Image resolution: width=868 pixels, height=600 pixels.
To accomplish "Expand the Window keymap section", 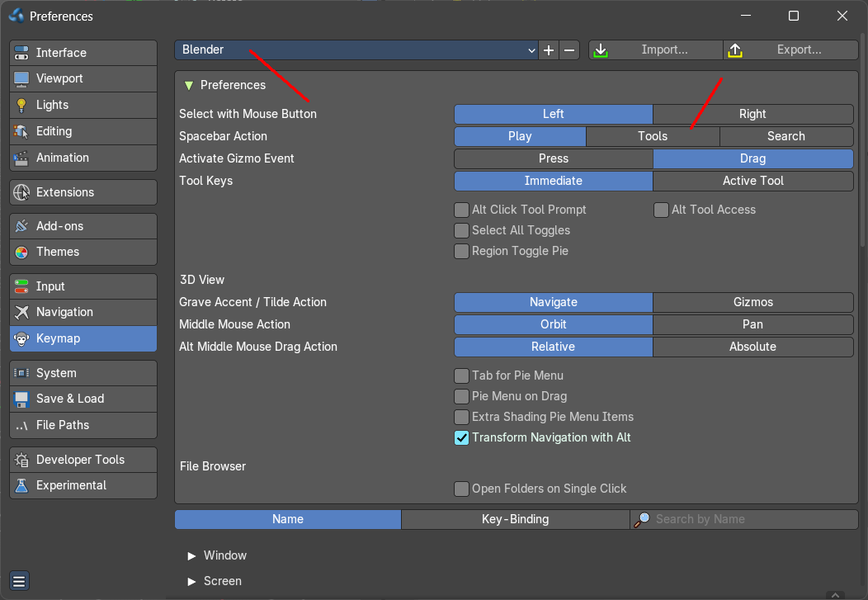I will 191,555.
